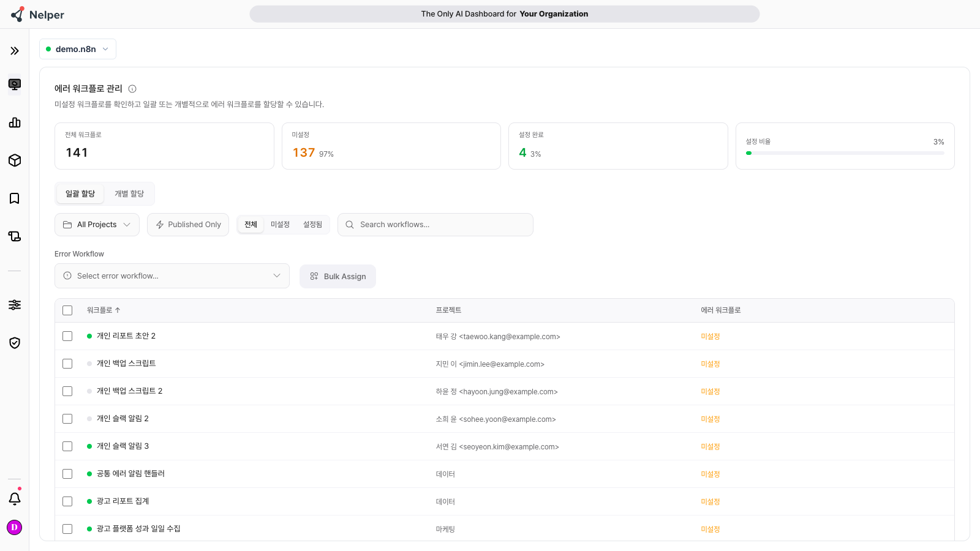This screenshot has height=551, width=980.
Task: Open the cube packages sidebar icon
Action: pyautogui.click(x=15, y=160)
